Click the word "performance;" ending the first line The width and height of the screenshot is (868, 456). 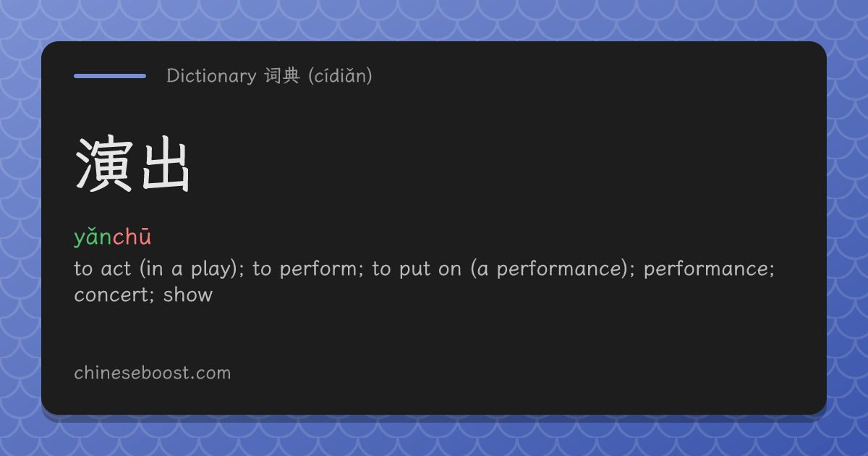coord(710,269)
